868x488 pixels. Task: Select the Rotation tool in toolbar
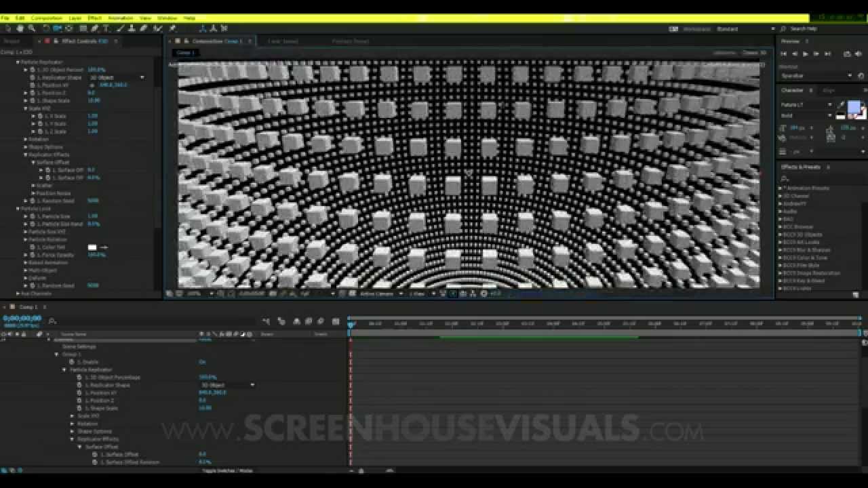click(x=46, y=28)
